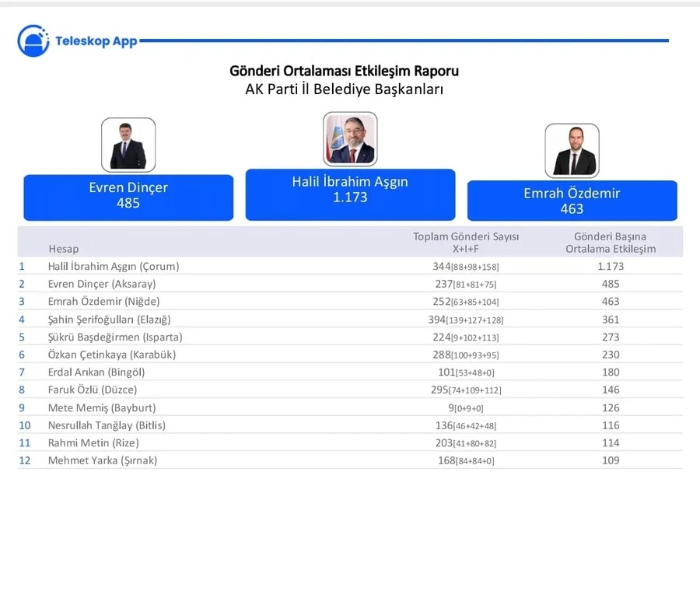
Task: Click the Teleskop App logo icon
Action: 33,40
